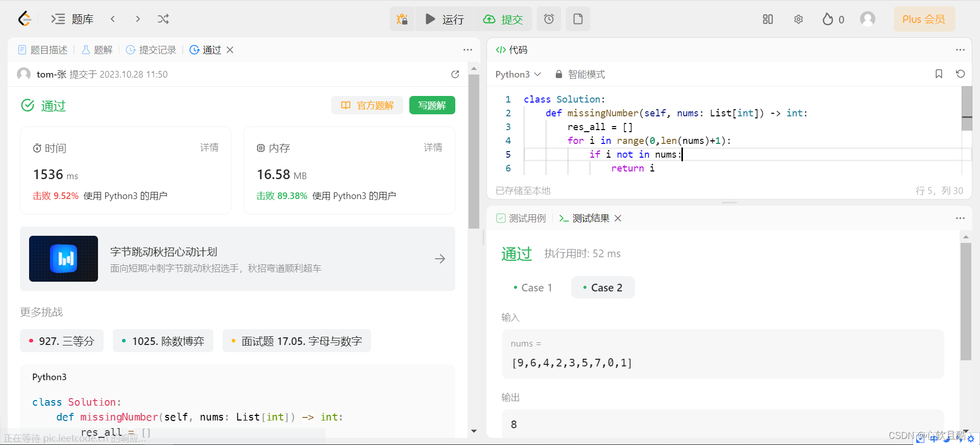Image resolution: width=980 pixels, height=445 pixels.
Task: Go to next problem arrow
Action: (x=138, y=19)
